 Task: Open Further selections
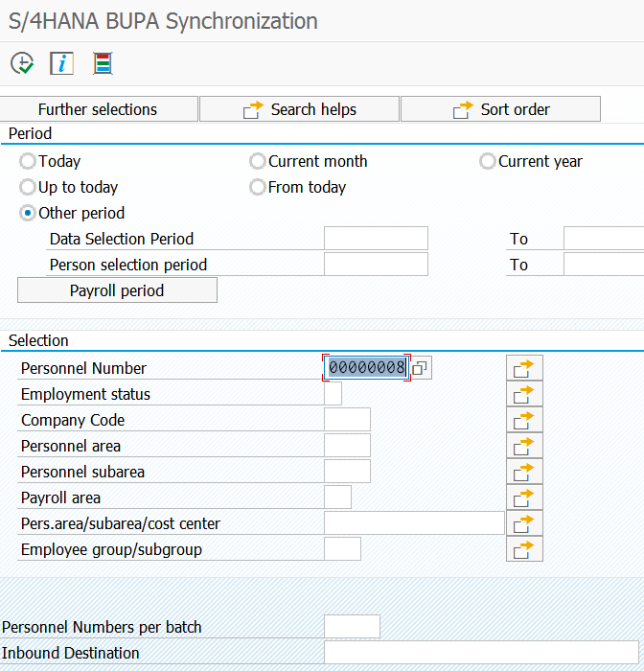pos(99,109)
